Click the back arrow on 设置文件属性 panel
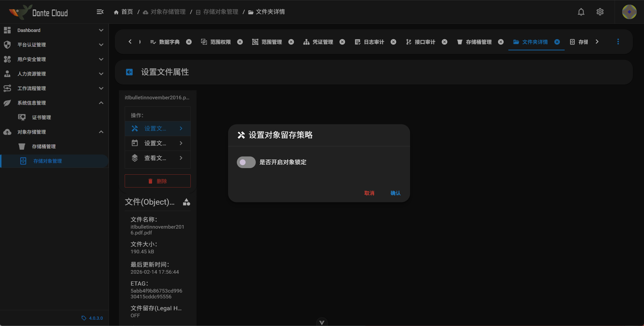Screen dimensions: 644x326 coord(129,72)
